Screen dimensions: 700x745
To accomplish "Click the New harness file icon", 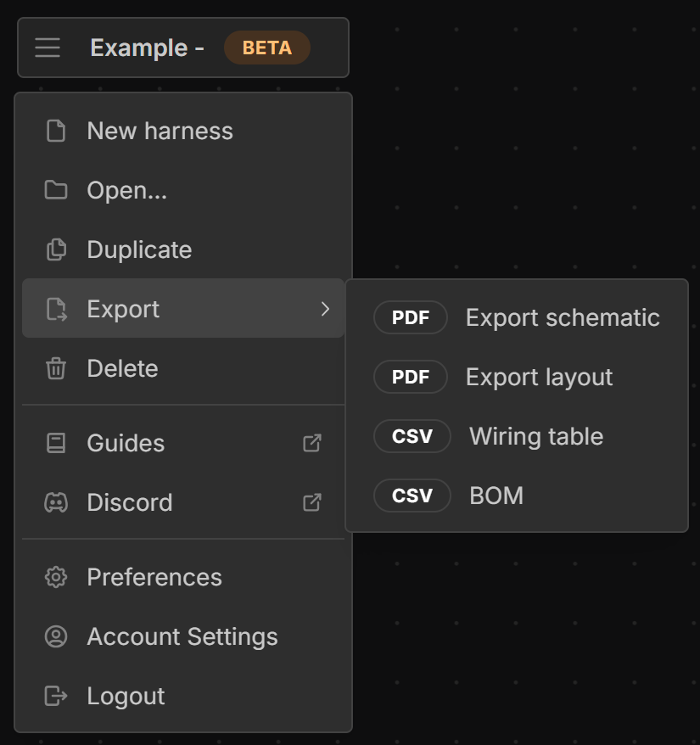I will (x=56, y=131).
